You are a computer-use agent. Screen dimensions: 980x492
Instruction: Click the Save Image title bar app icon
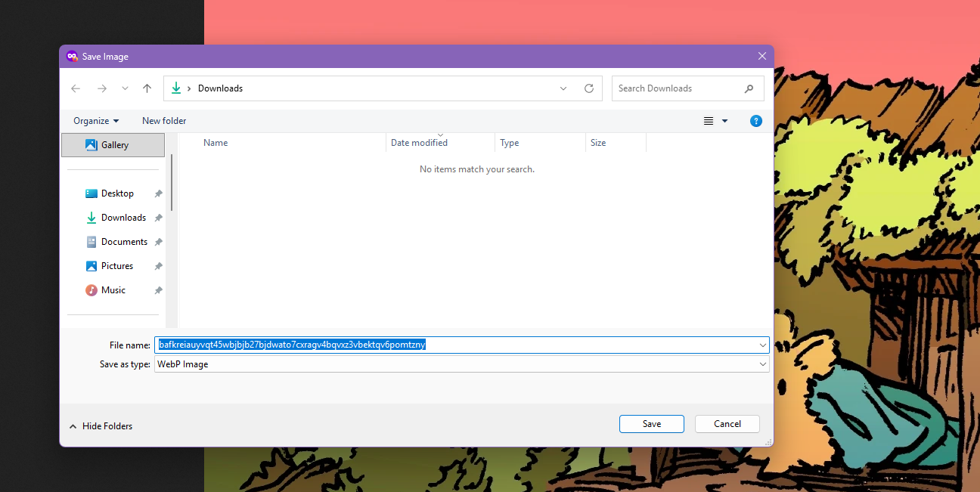tap(73, 57)
